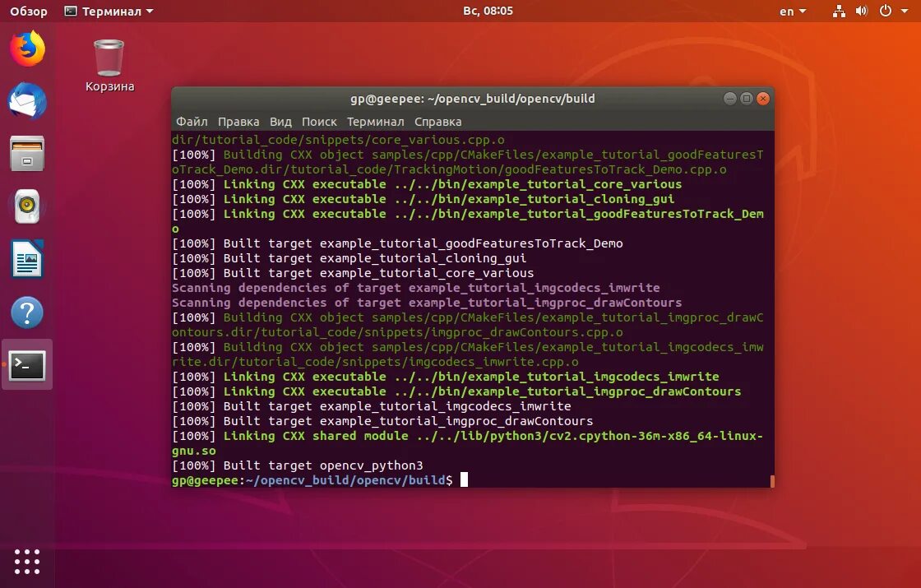Open the Обзор activities overview
The image size is (921, 588).
click(28, 12)
